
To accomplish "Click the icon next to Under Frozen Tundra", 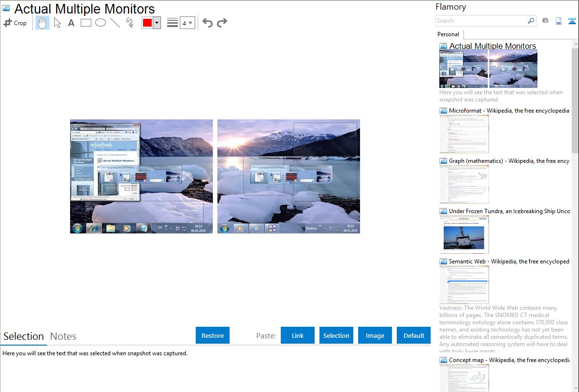I will click(x=443, y=211).
